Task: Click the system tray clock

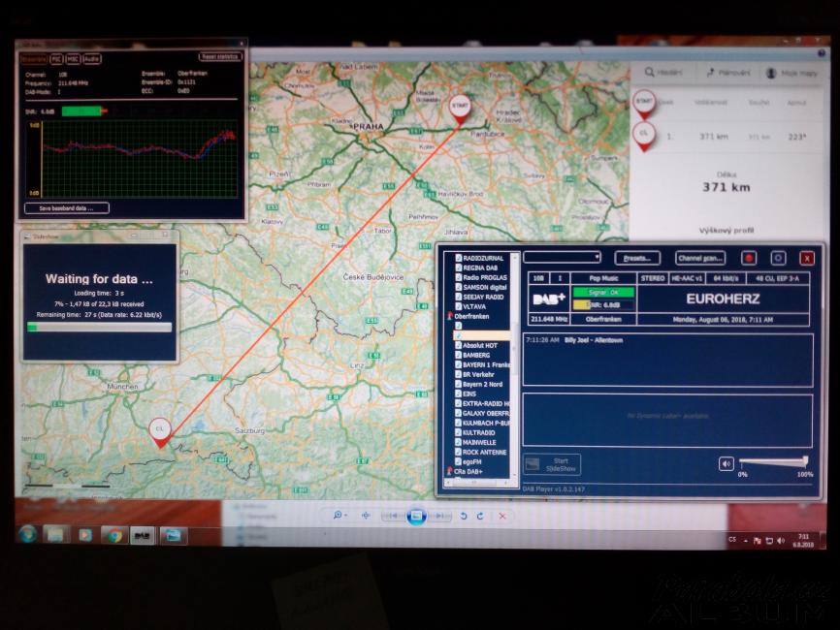Action: (803, 540)
